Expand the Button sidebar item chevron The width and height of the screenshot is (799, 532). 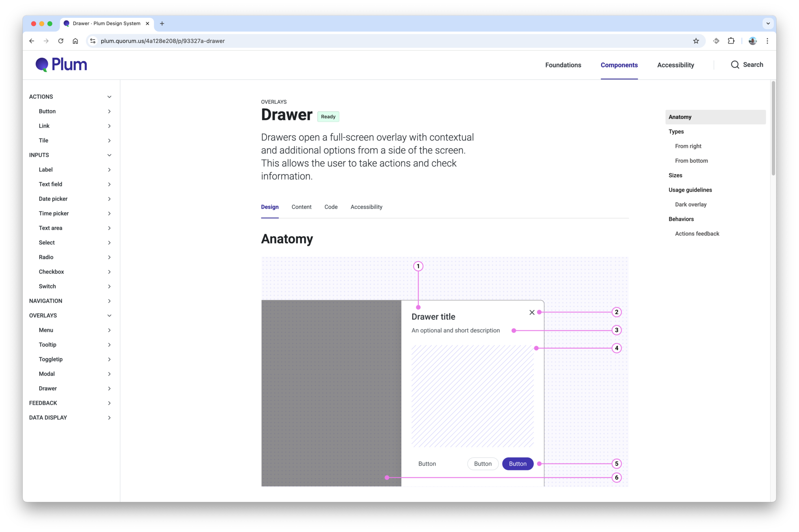tap(109, 111)
